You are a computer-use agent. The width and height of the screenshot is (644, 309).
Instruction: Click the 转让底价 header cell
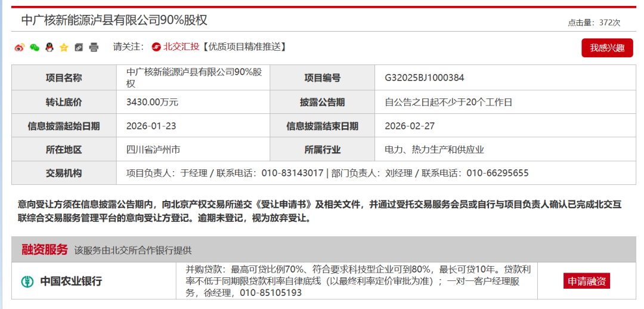(64, 103)
